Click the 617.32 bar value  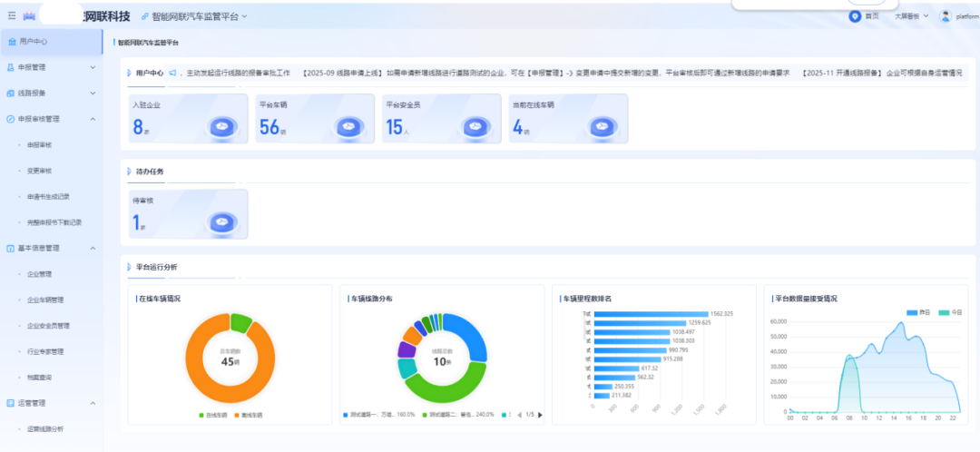pyautogui.click(x=650, y=368)
